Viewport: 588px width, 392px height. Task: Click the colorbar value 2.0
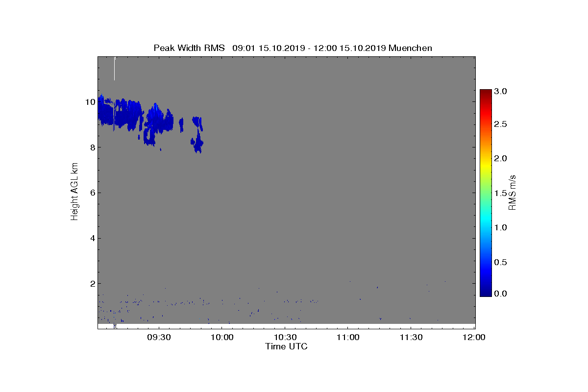(501, 158)
